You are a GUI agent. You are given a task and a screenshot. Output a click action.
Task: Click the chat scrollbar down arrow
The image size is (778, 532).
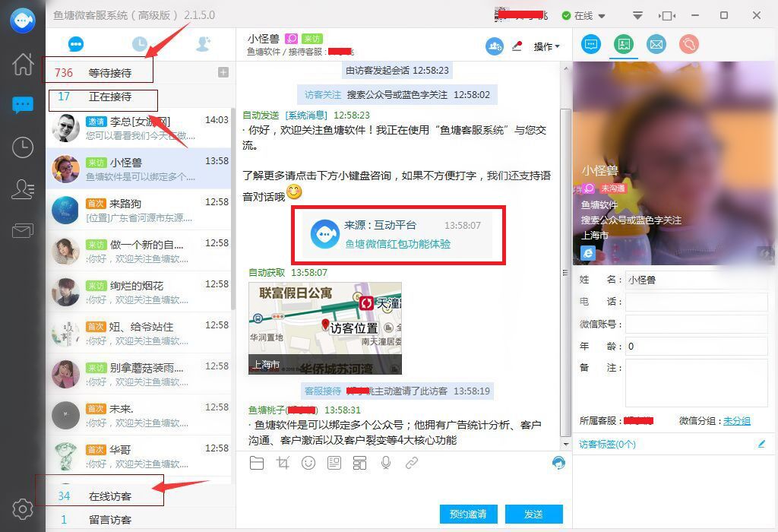pyautogui.click(x=565, y=444)
